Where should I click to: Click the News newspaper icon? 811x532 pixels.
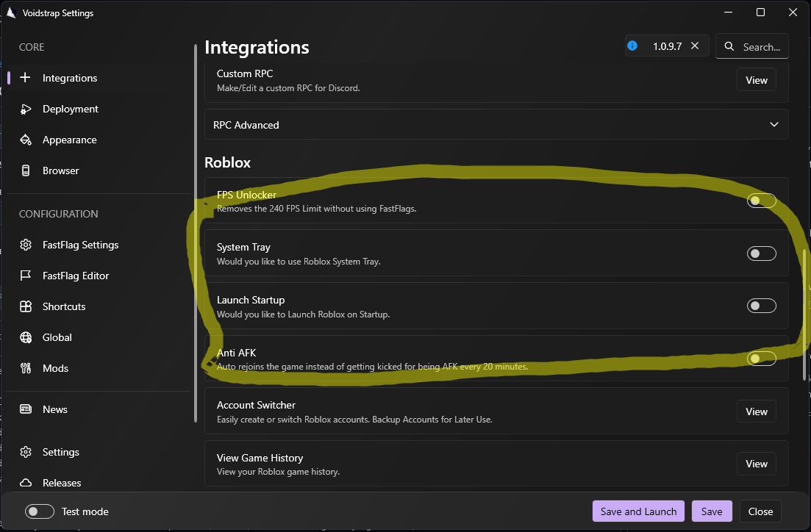(25, 409)
